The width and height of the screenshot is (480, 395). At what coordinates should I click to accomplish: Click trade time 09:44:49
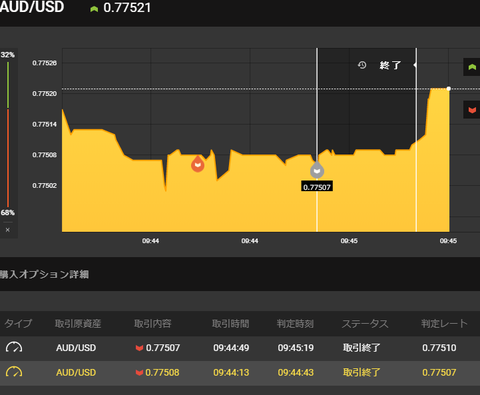pos(231,348)
